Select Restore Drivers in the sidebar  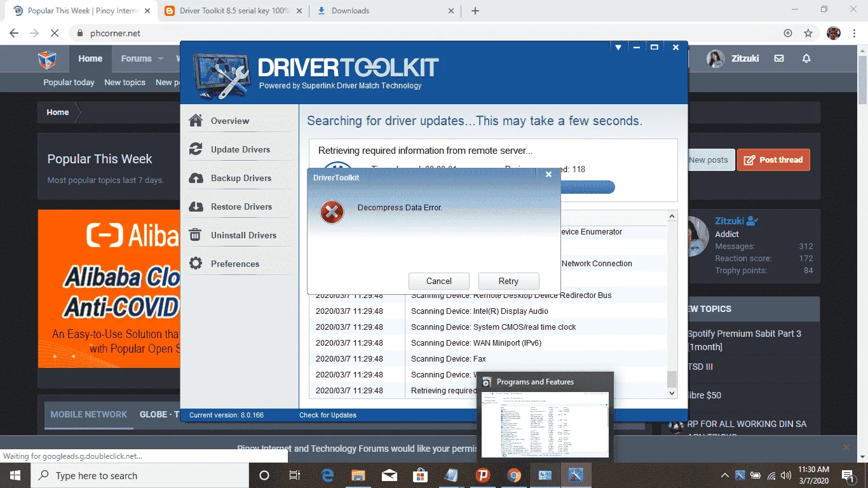[241, 207]
